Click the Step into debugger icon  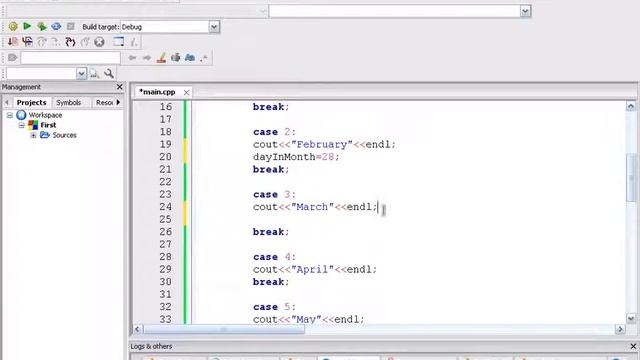point(70,42)
